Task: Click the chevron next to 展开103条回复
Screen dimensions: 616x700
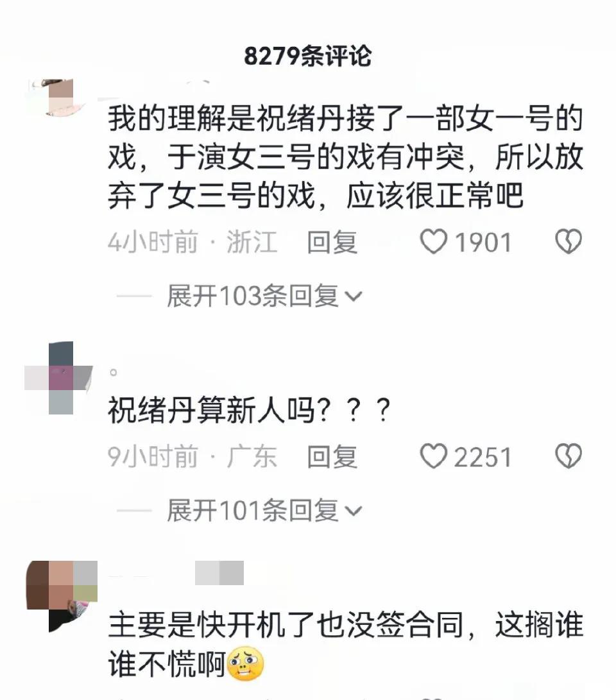Action: (x=354, y=296)
